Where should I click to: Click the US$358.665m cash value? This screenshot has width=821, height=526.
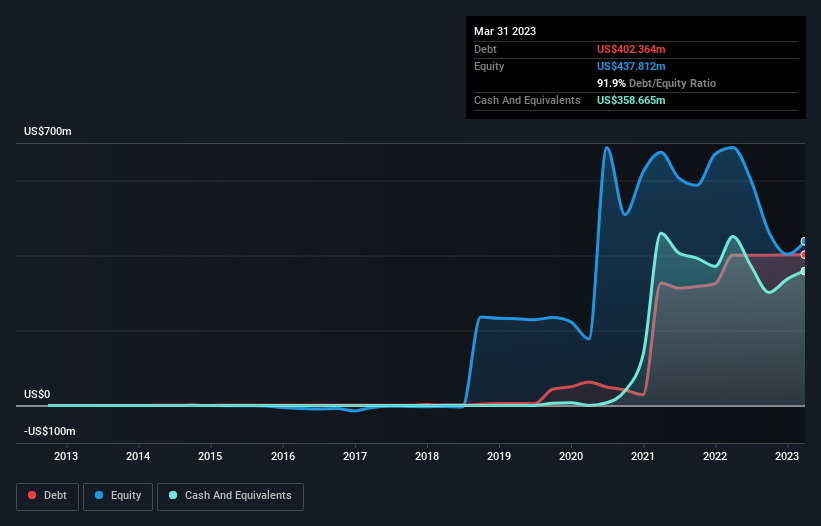(631, 100)
